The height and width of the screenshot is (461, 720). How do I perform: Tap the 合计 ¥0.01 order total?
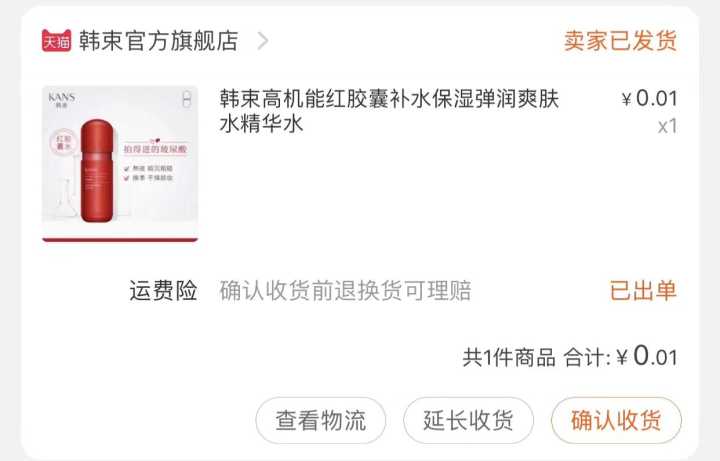(x=621, y=356)
